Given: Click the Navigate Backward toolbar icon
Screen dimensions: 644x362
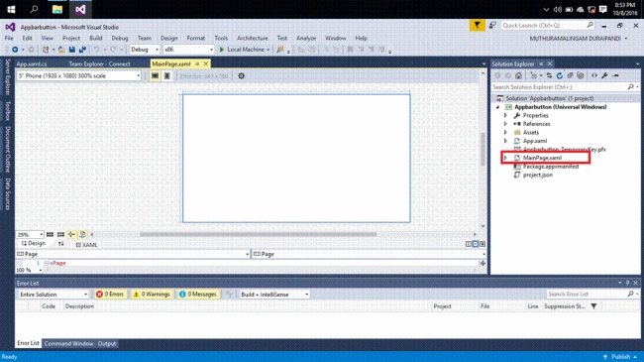Looking at the screenshot, I should (x=15, y=50).
